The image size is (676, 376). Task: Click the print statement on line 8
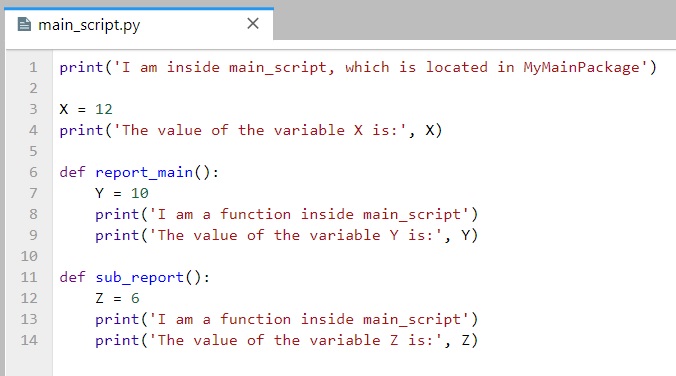click(287, 214)
